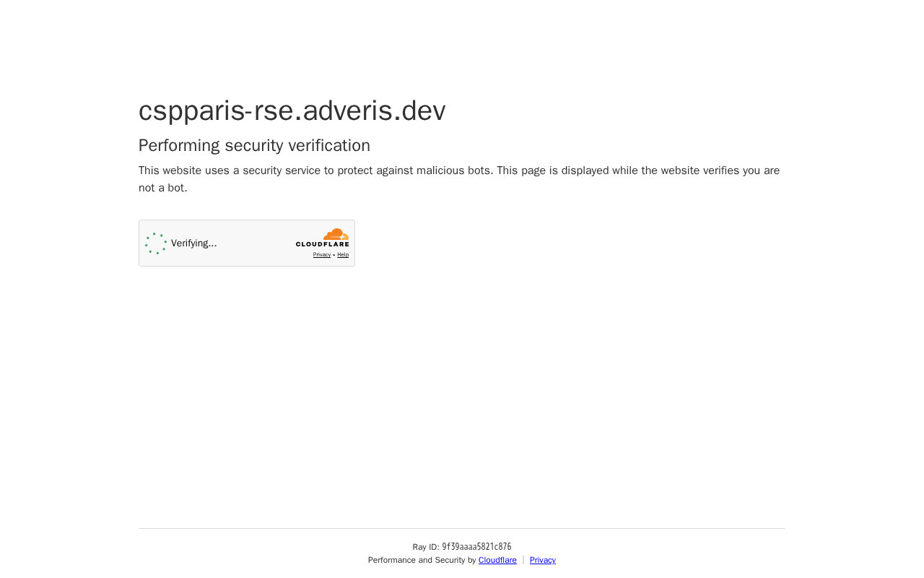
Task: Open the footer Privacy link
Action: [543, 560]
